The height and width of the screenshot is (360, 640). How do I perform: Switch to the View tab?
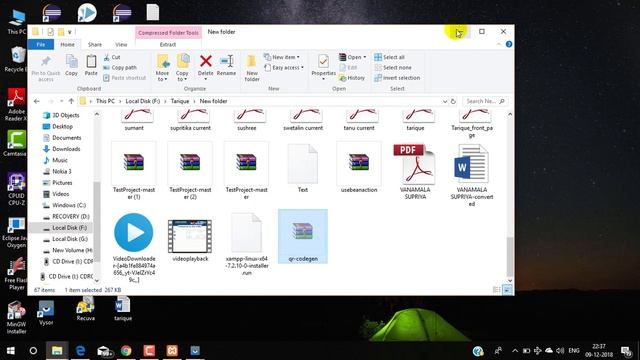[121, 44]
